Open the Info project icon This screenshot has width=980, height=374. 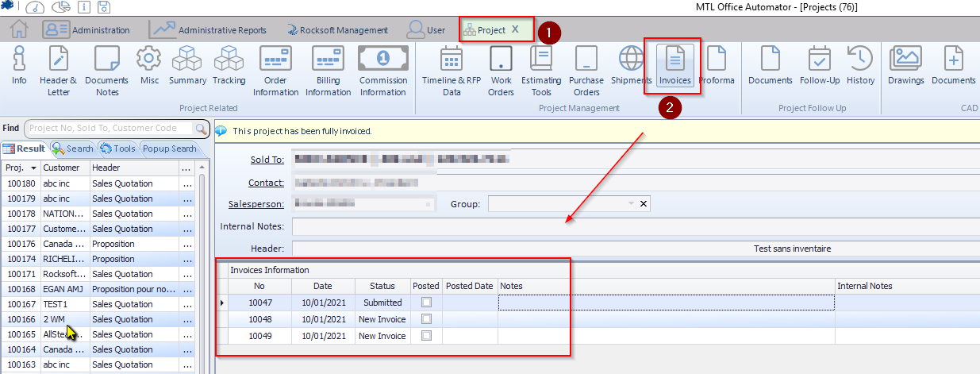(x=19, y=66)
